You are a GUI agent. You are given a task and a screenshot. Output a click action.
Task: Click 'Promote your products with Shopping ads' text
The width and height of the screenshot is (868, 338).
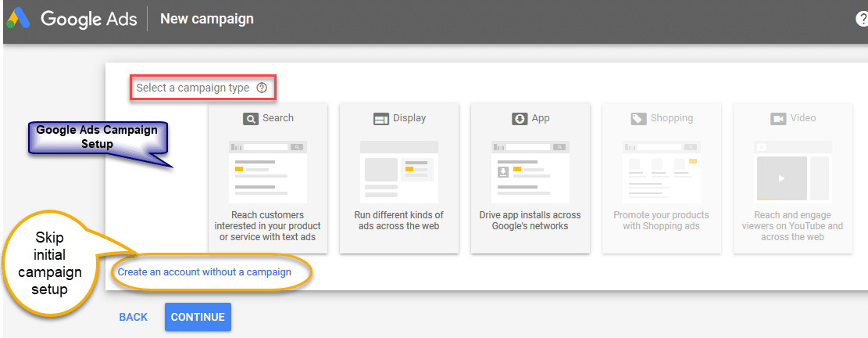[662, 220]
